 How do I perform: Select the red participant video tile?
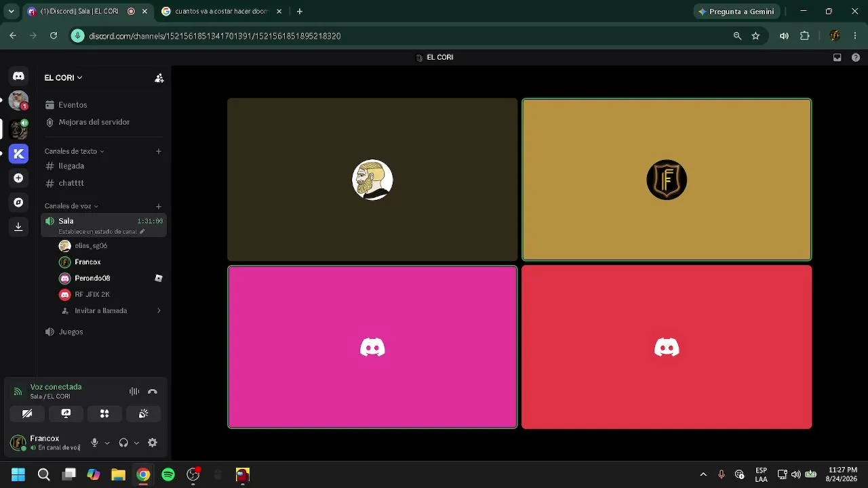click(667, 348)
